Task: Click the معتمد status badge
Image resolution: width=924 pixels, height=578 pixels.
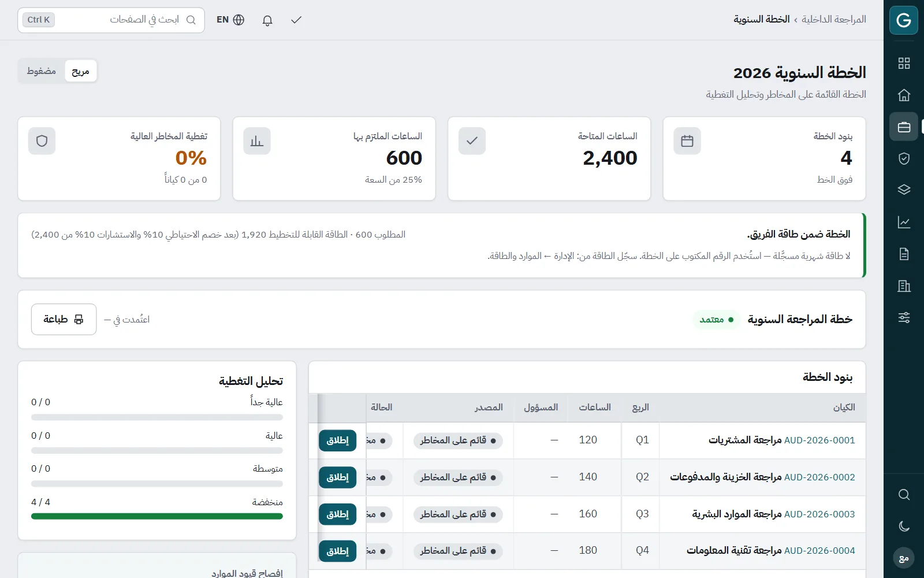Action: click(717, 320)
